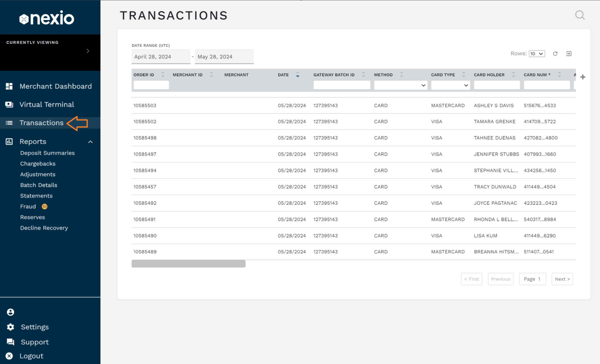Click the add column plus icon
Screen dimensions: 600x364
583,77
